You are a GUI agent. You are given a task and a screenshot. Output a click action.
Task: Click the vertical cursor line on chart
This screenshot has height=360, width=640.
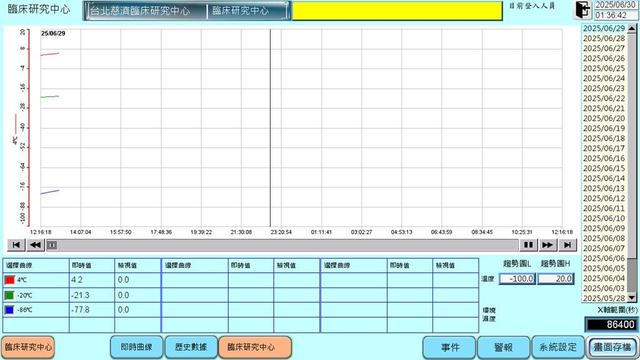click(x=270, y=128)
